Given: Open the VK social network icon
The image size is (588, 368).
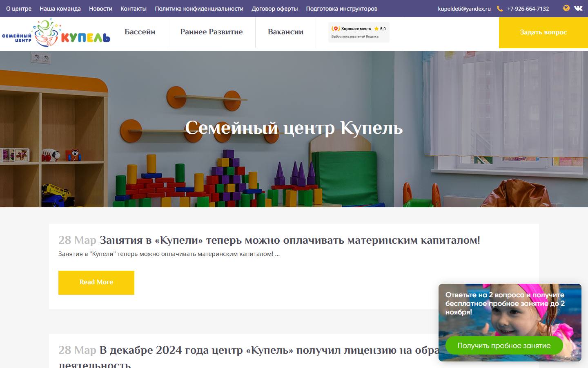Looking at the screenshot, I should (x=578, y=8).
